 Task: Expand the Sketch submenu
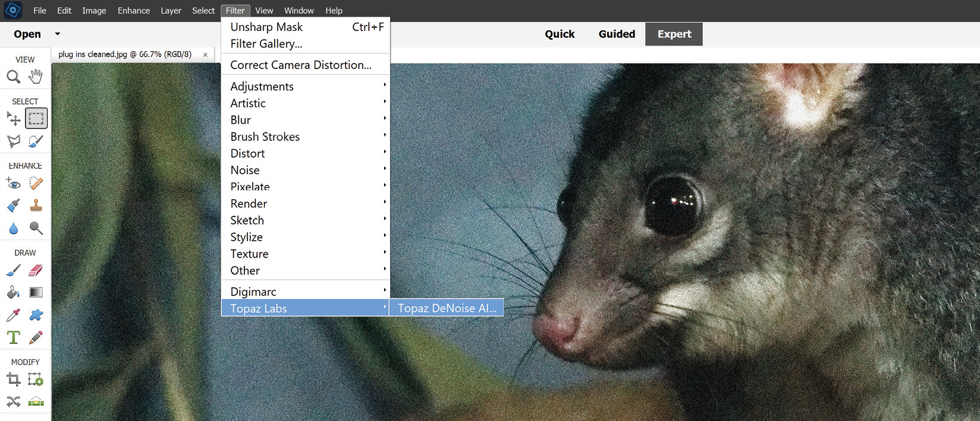tap(306, 221)
